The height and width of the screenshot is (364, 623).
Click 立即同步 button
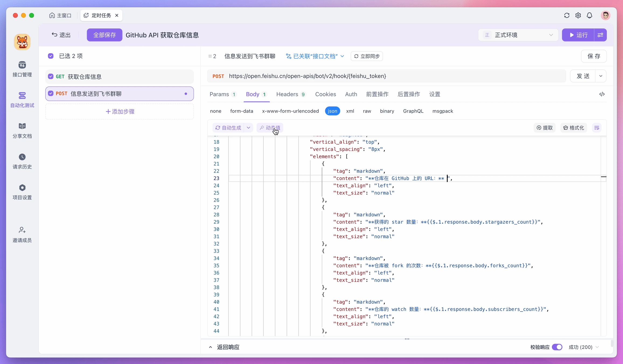coord(367,56)
